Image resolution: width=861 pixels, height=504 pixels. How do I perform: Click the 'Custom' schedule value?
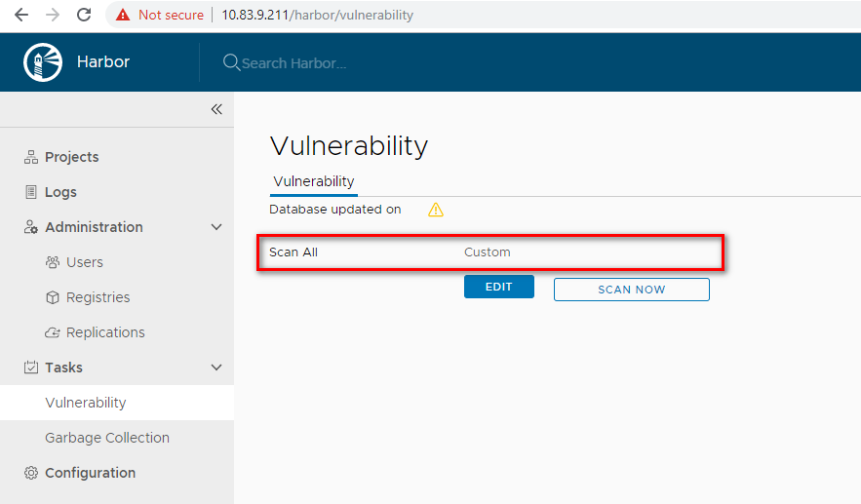coord(488,252)
